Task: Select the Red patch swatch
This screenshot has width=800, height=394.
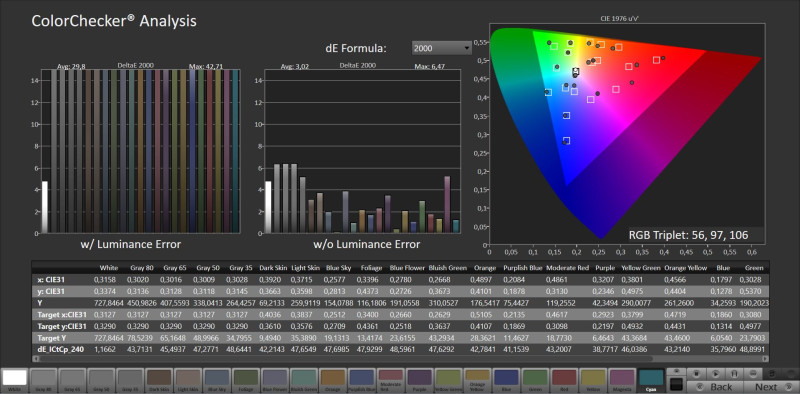Action: click(x=564, y=380)
